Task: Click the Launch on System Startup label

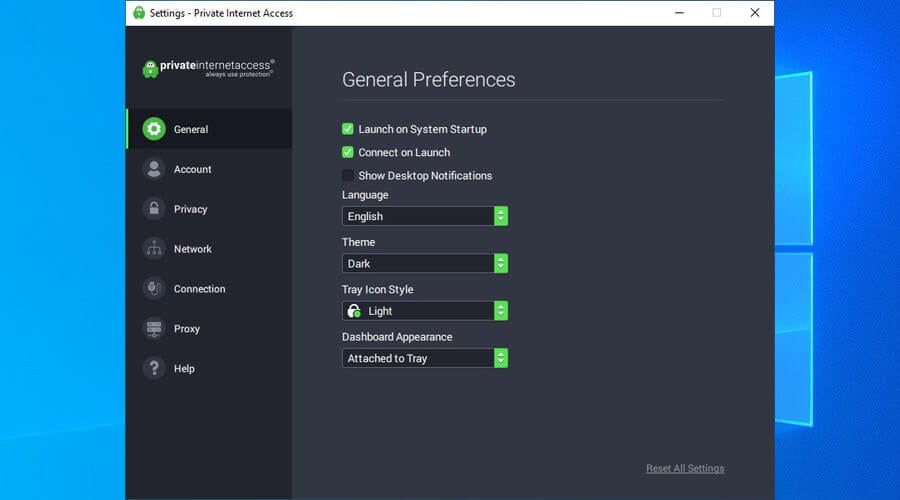Action: point(422,129)
